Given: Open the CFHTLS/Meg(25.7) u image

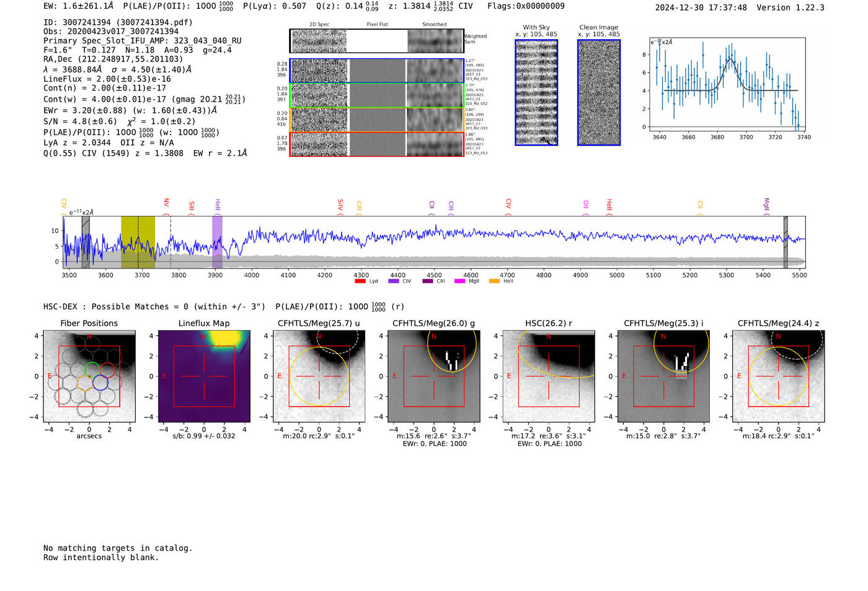Looking at the screenshot, I should click(x=319, y=376).
